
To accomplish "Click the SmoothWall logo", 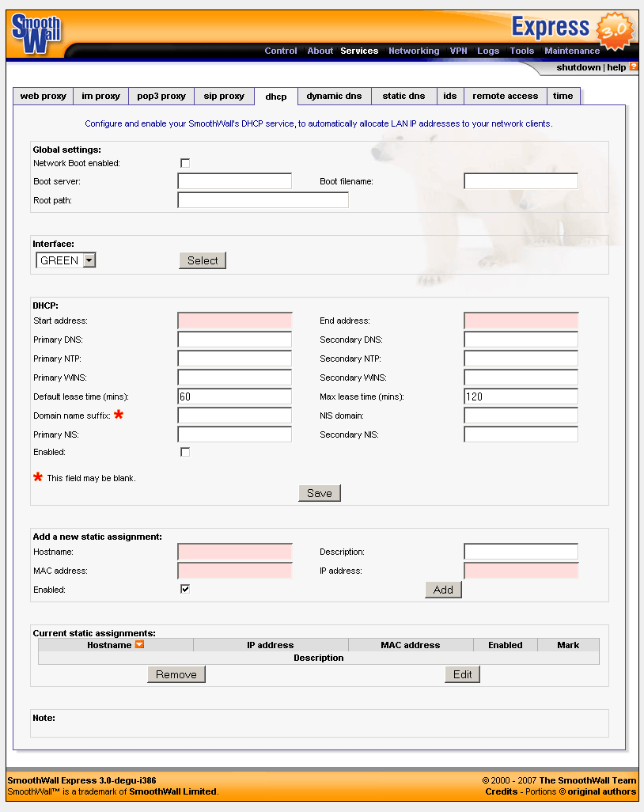I will pyautogui.click(x=36, y=34).
